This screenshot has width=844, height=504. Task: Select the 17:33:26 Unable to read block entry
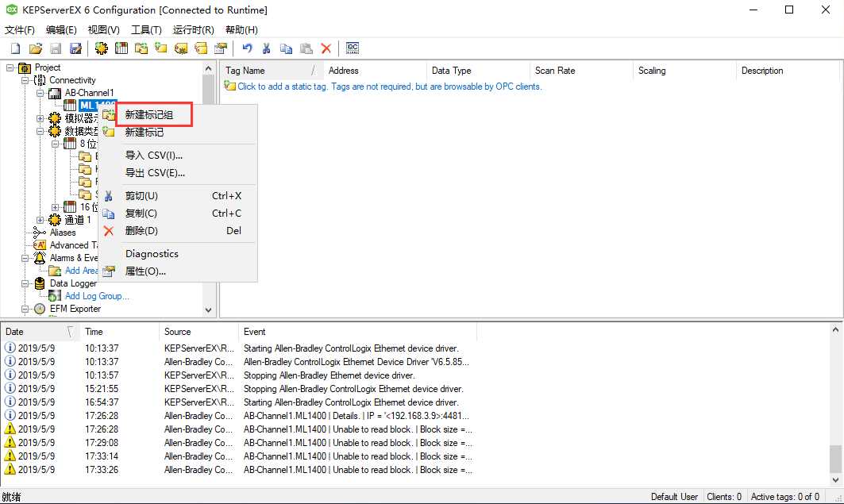(240, 470)
